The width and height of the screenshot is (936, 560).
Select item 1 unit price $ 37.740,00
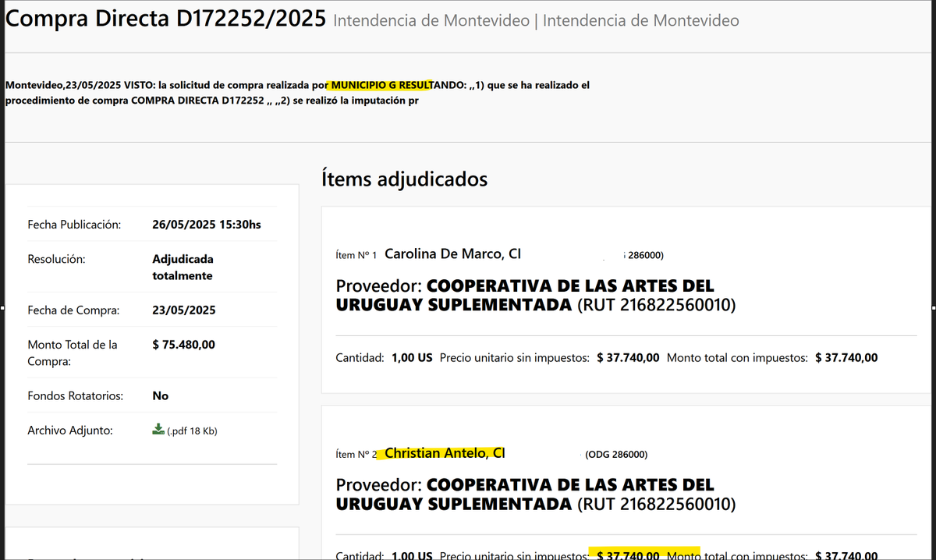628,358
